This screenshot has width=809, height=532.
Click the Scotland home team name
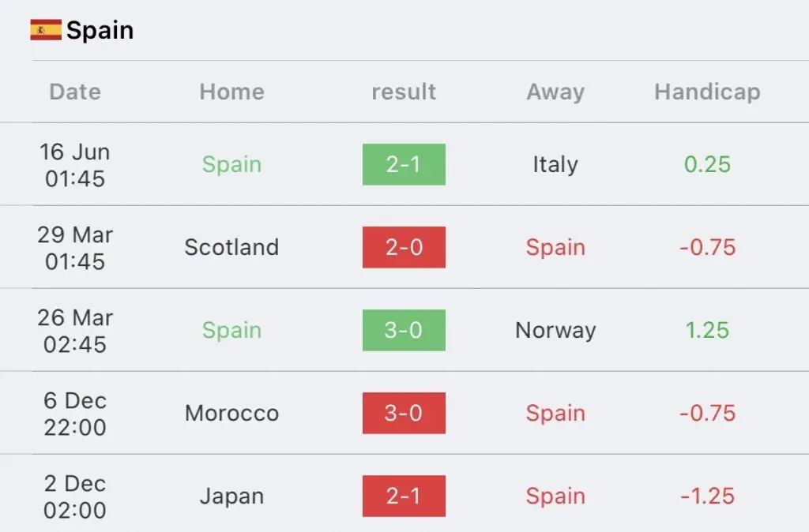(232, 247)
